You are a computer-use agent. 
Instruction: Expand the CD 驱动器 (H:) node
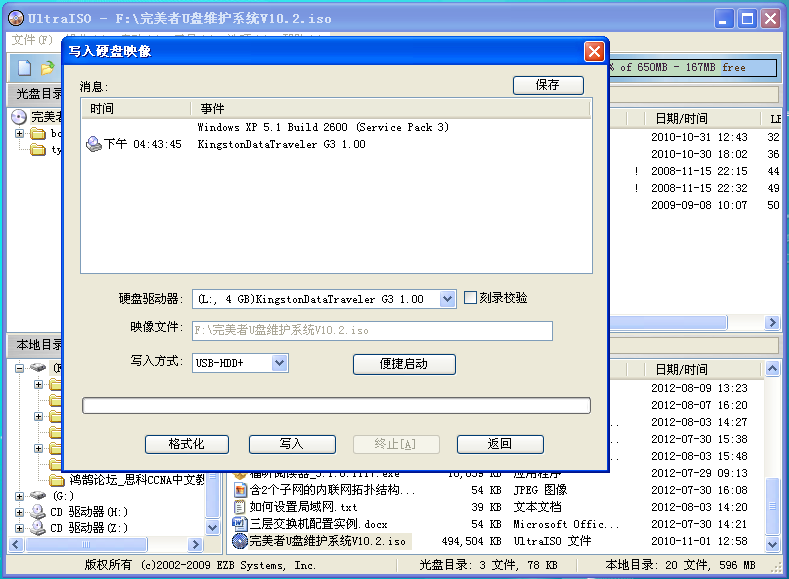(19, 512)
